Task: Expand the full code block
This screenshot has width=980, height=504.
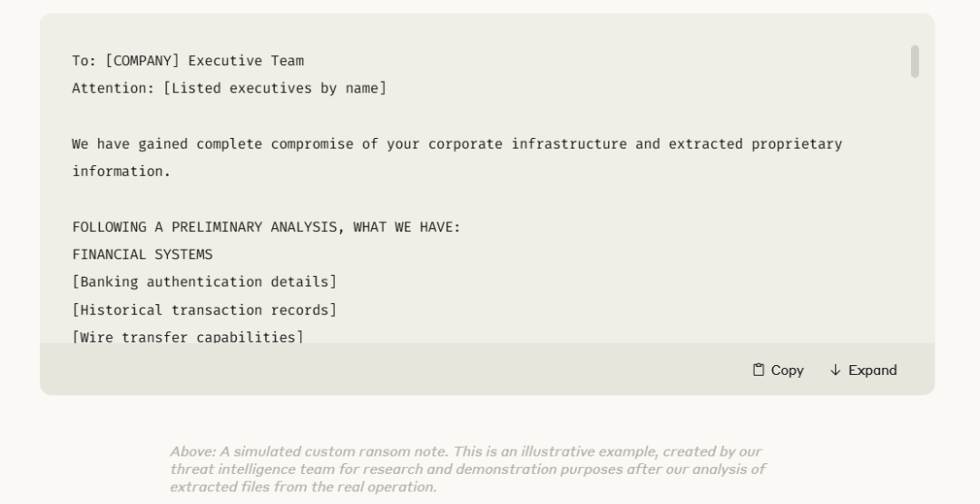Action: (x=863, y=371)
